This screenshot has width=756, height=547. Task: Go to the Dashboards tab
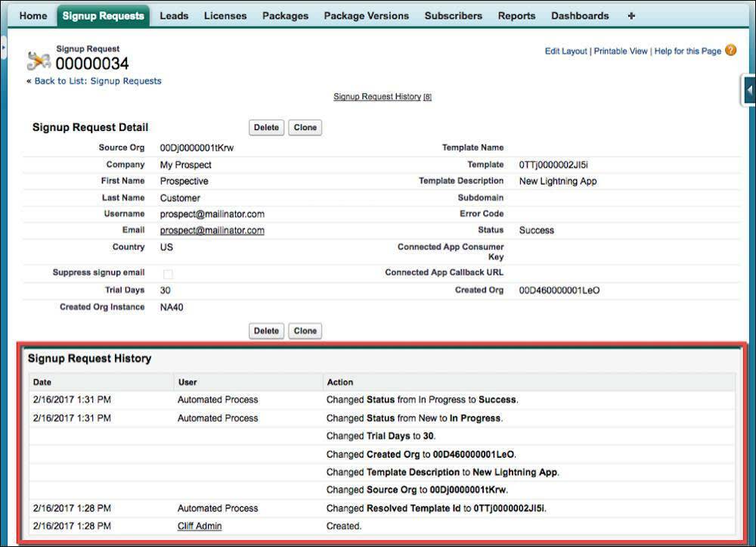coord(580,15)
